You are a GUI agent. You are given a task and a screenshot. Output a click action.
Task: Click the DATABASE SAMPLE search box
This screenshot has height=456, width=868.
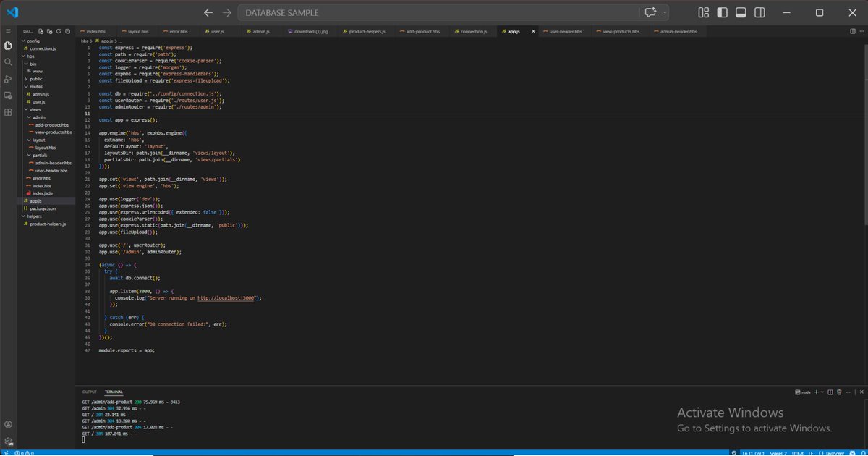coord(438,12)
